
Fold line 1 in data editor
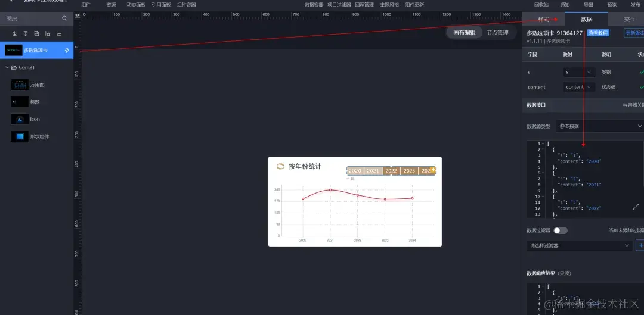point(544,144)
